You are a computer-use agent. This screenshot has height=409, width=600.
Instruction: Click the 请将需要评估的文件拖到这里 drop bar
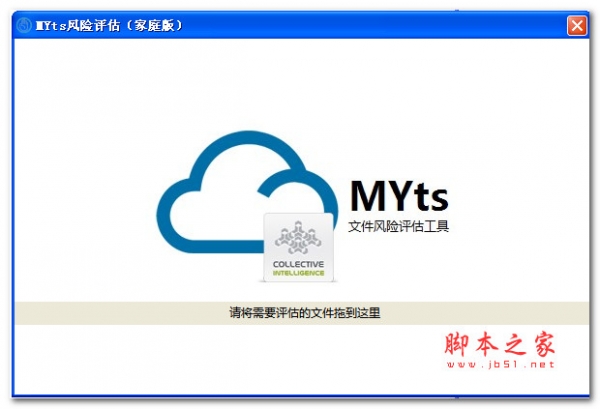click(302, 313)
